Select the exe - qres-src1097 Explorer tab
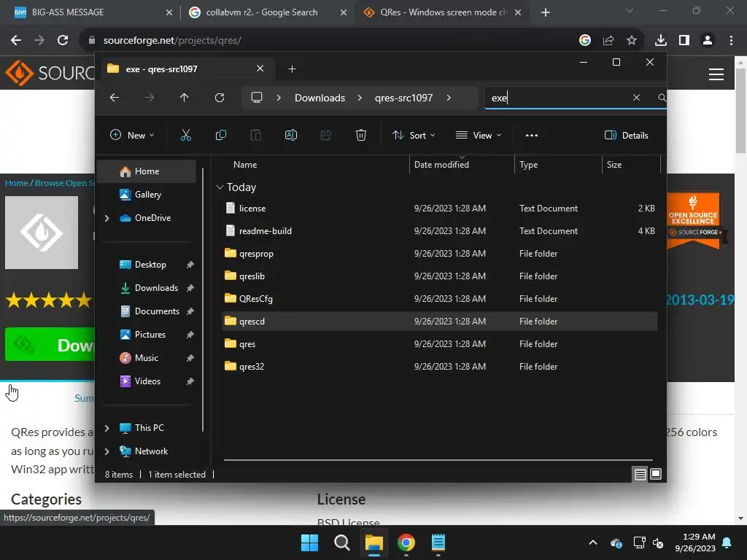 [x=186, y=69]
